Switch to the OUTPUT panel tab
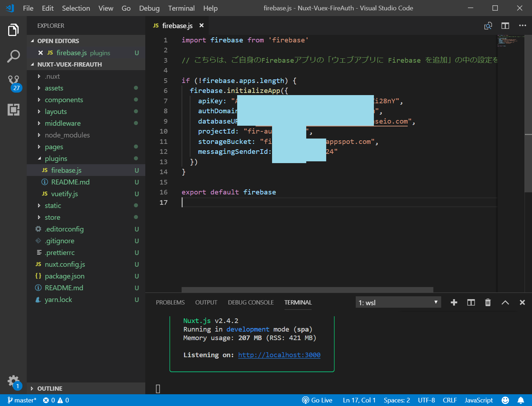This screenshot has width=532, height=406. [206, 302]
